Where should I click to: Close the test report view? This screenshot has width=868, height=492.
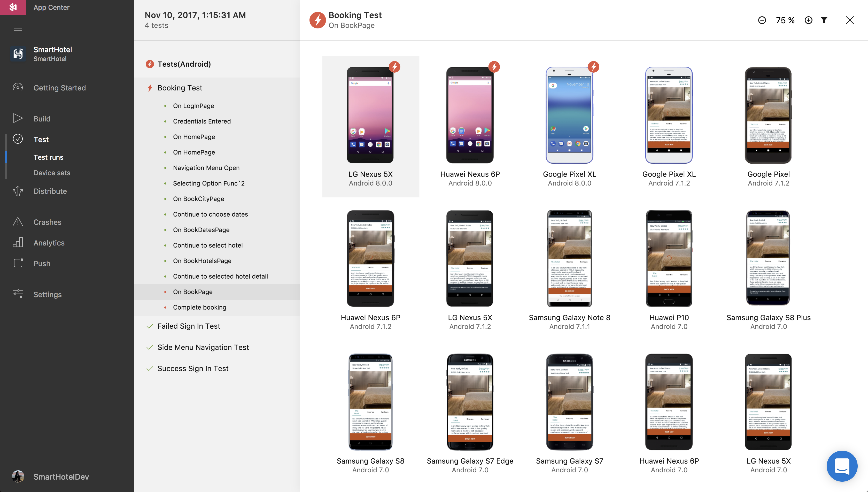tap(850, 20)
